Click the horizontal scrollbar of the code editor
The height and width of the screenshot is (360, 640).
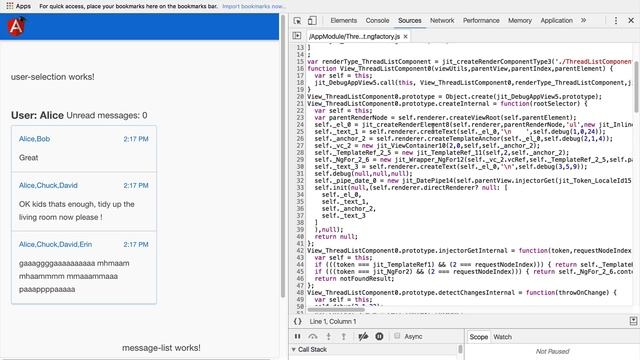click(336, 310)
